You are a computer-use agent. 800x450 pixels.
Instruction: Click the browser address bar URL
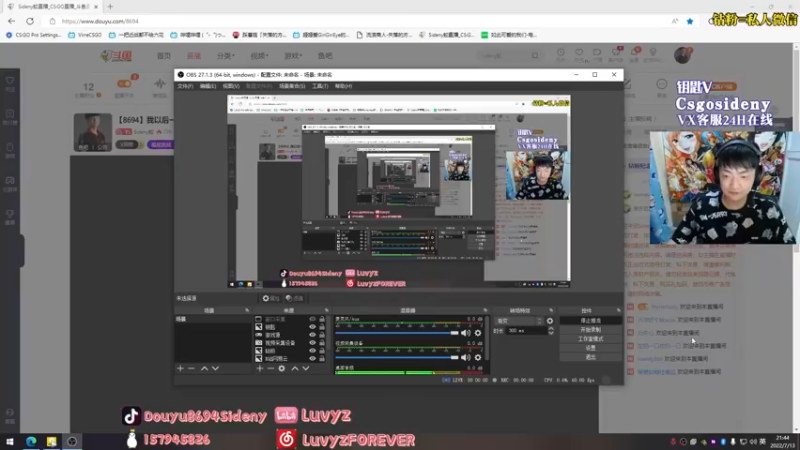[101, 21]
